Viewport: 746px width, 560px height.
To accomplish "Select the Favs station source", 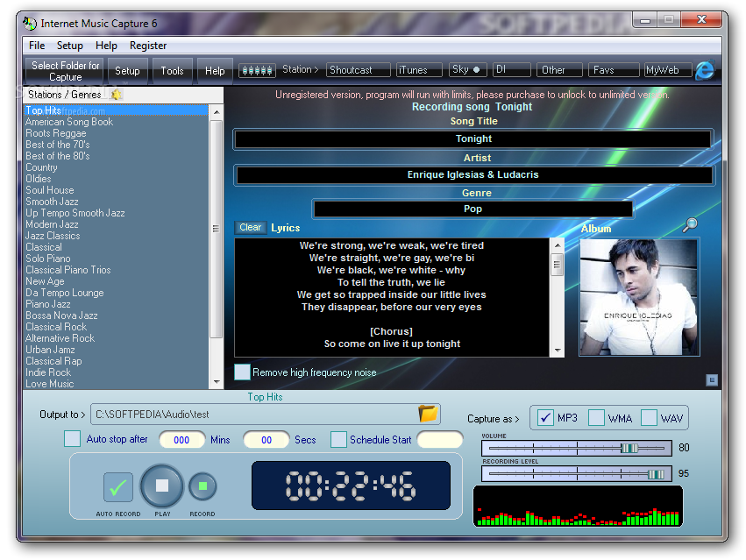I will [614, 70].
